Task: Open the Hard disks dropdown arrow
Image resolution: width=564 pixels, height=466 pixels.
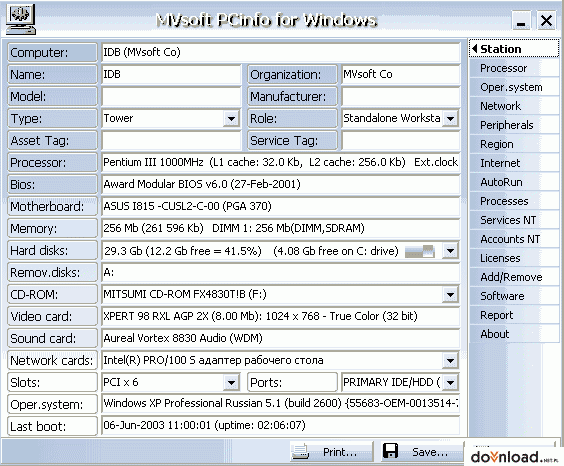Action: point(450,251)
